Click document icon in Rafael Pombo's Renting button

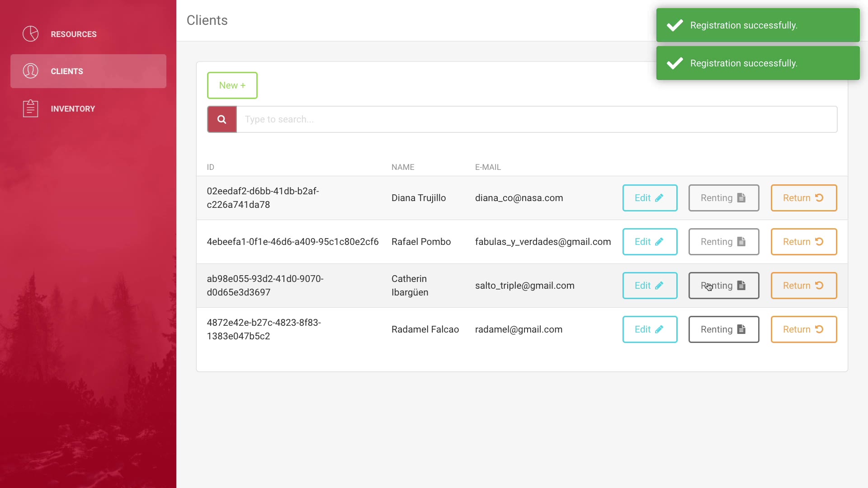pyautogui.click(x=741, y=242)
